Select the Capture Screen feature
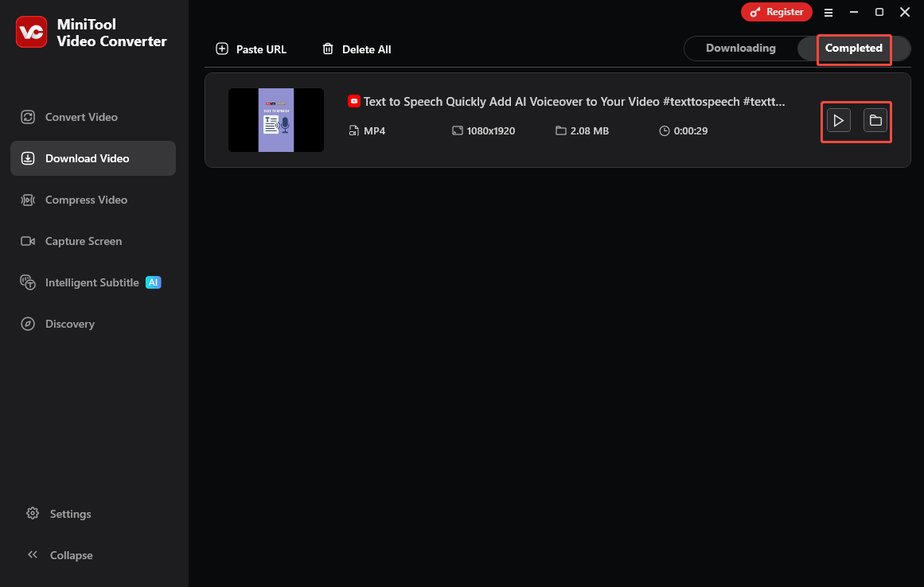The width and height of the screenshot is (924, 587). point(28,241)
